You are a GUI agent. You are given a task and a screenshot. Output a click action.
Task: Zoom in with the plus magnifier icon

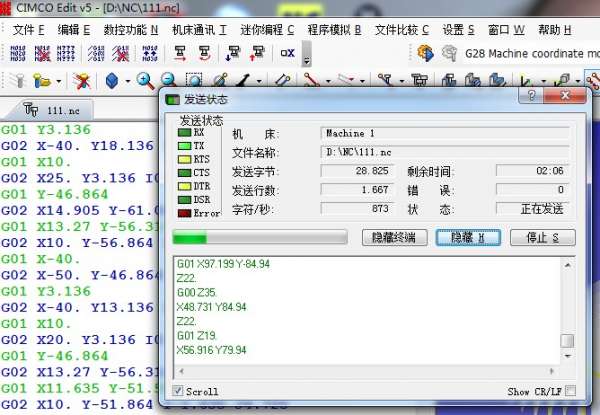[145, 81]
